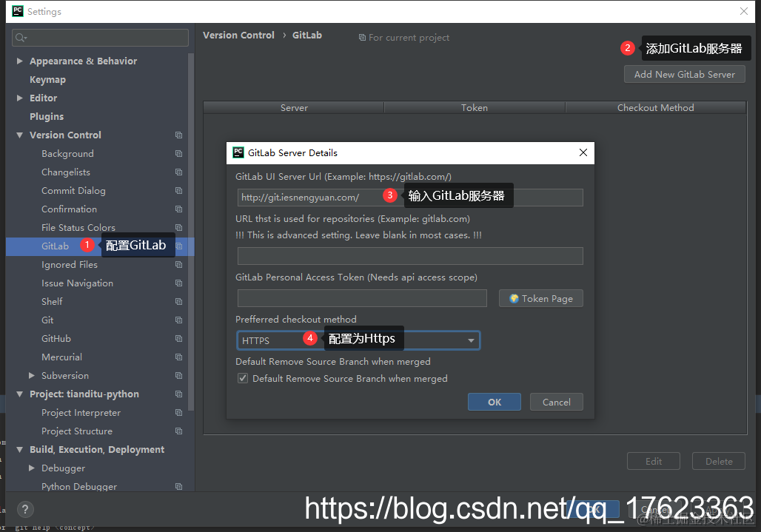Click the help question mark icon
Screen dimensions: 761x532
[x=25, y=509]
